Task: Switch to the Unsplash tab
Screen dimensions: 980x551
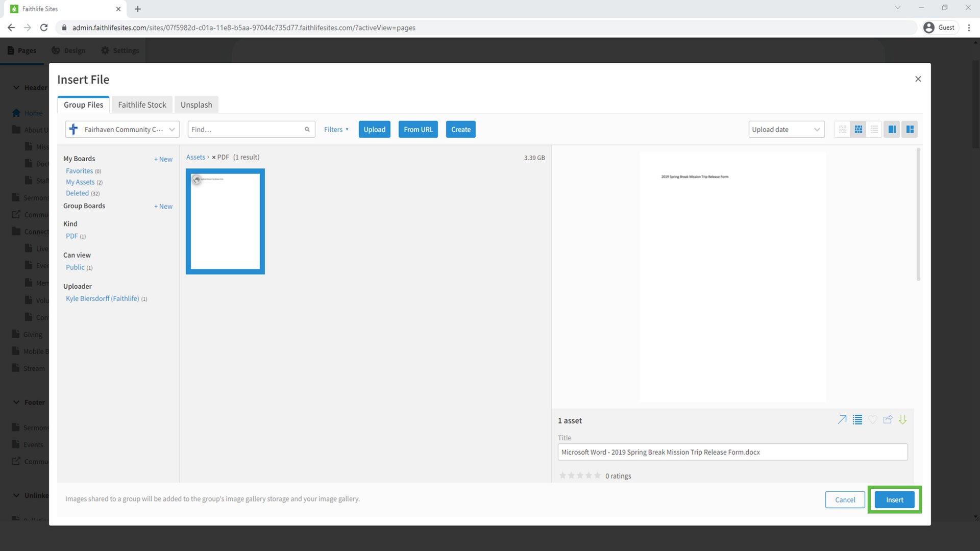Action: [x=196, y=105]
